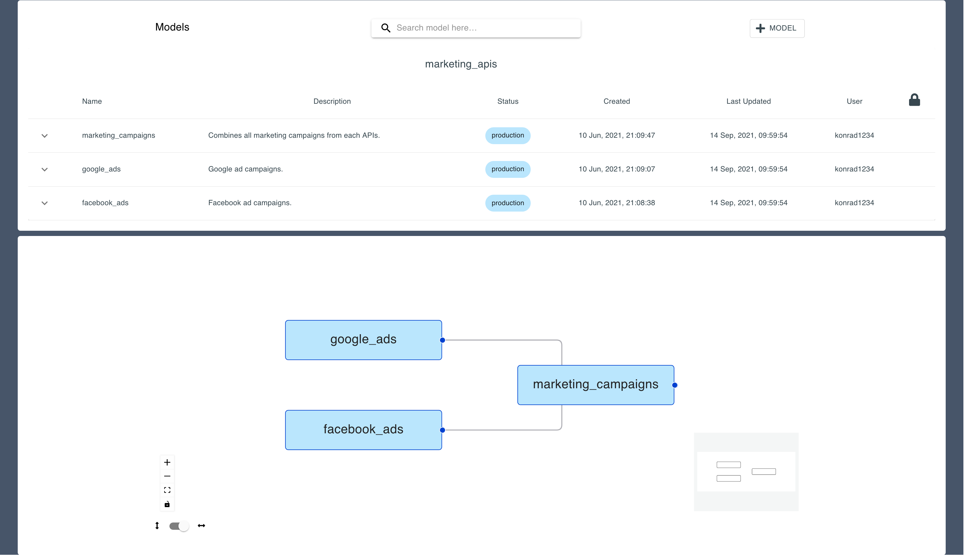Click the lock icon in the header
The height and width of the screenshot is (560, 973).
(x=915, y=100)
